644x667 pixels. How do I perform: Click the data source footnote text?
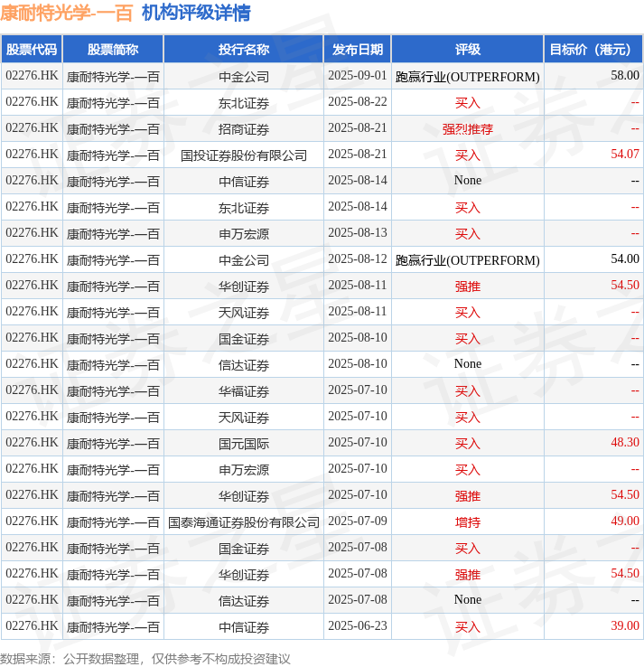tap(145, 659)
